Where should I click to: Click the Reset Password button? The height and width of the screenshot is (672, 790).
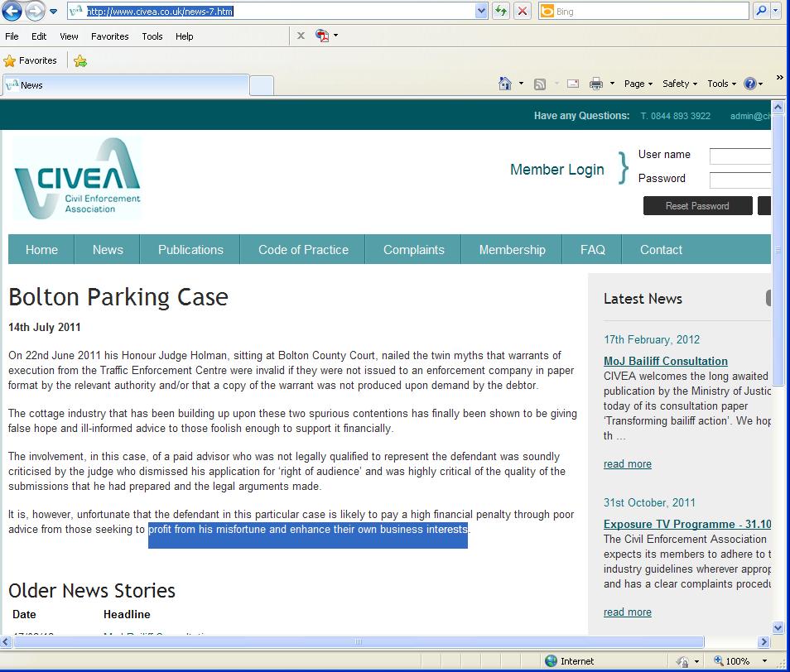pos(697,206)
